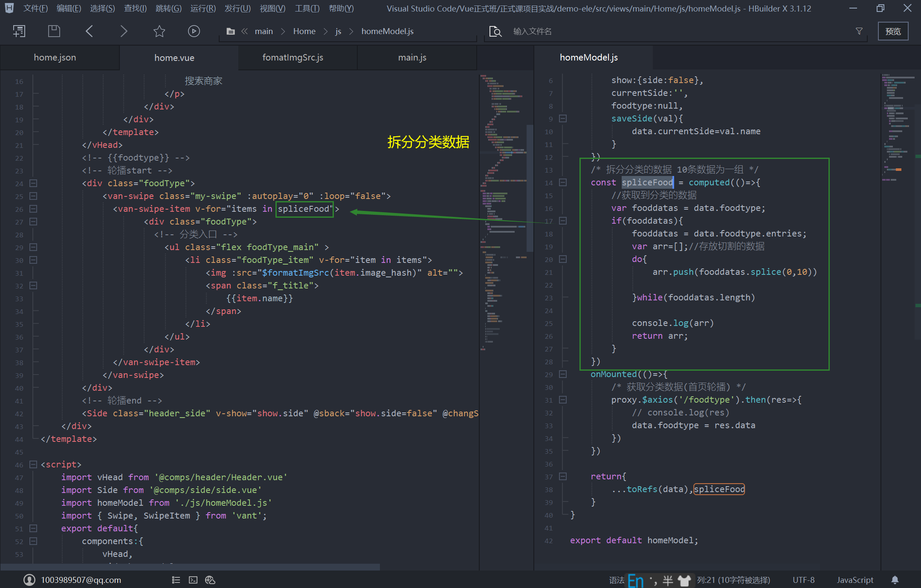The height and width of the screenshot is (588, 921).
Task: Click the bookmark star icon
Action: [159, 31]
